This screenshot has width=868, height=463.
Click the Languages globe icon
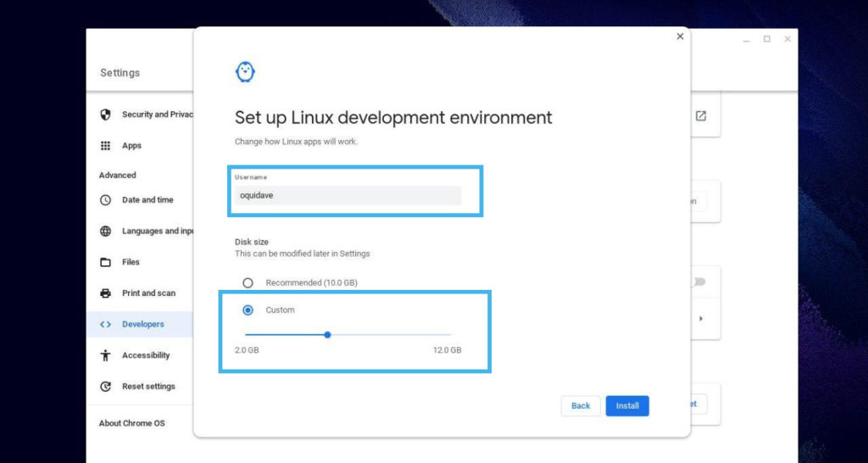pos(105,231)
